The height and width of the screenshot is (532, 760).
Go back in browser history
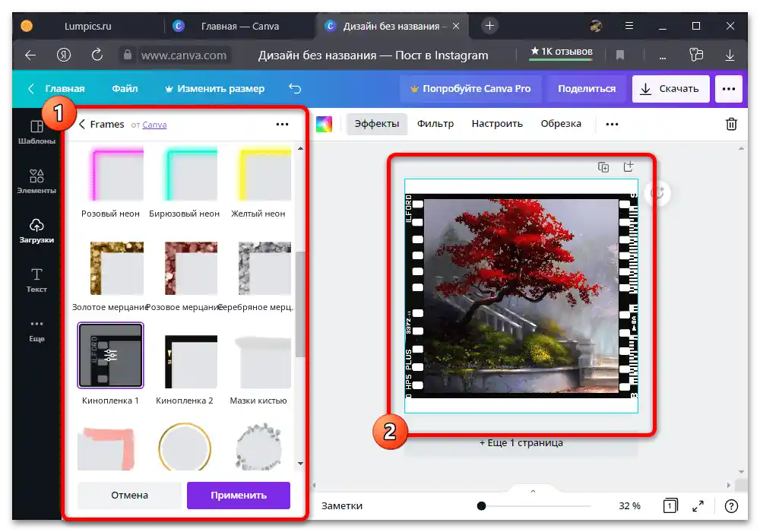pos(30,55)
